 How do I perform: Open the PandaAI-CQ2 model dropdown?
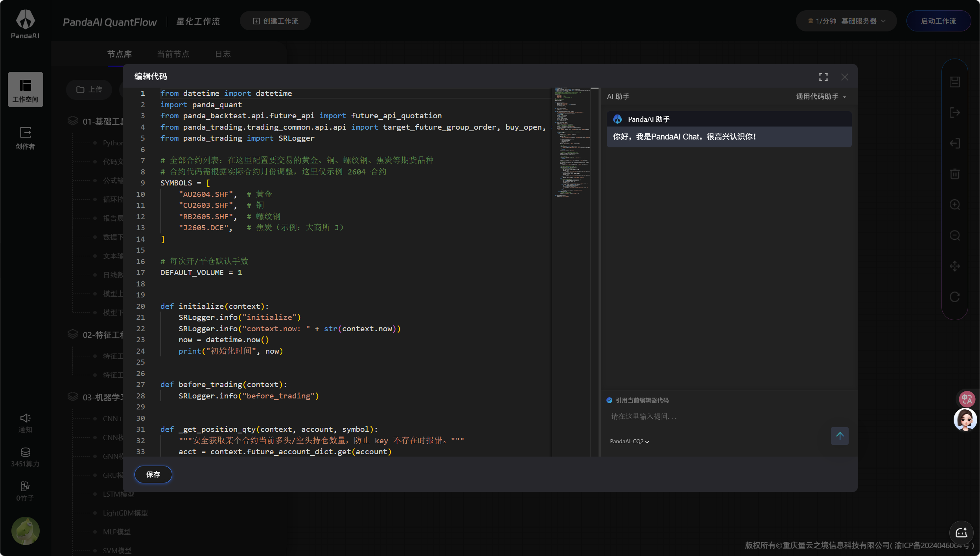tap(629, 441)
